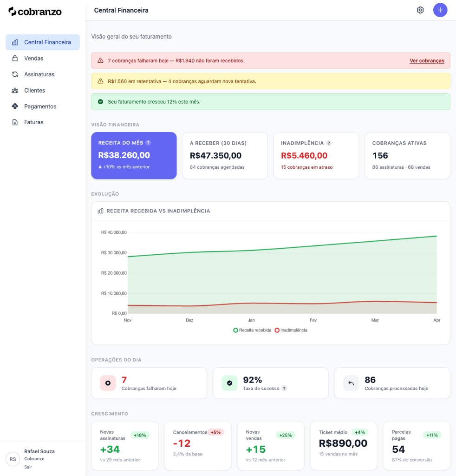Image resolution: width=456 pixels, height=476 pixels.
Task: Click the check icon in the green alert
Action: (x=100, y=102)
